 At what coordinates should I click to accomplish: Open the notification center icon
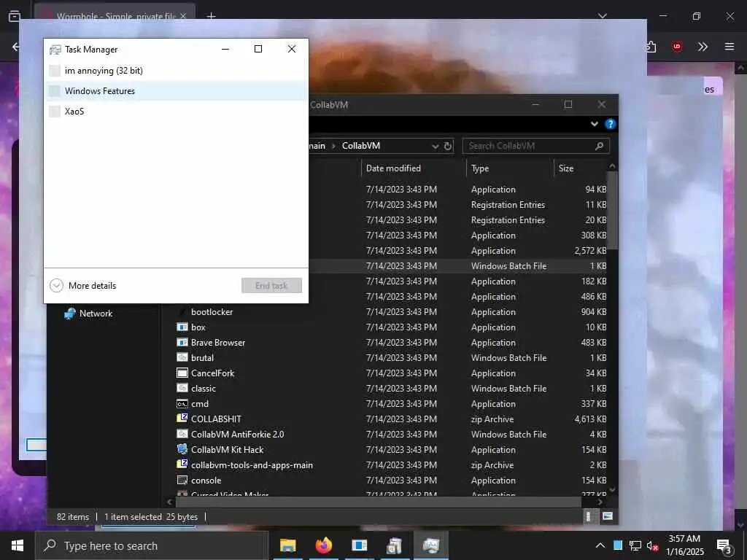724,546
